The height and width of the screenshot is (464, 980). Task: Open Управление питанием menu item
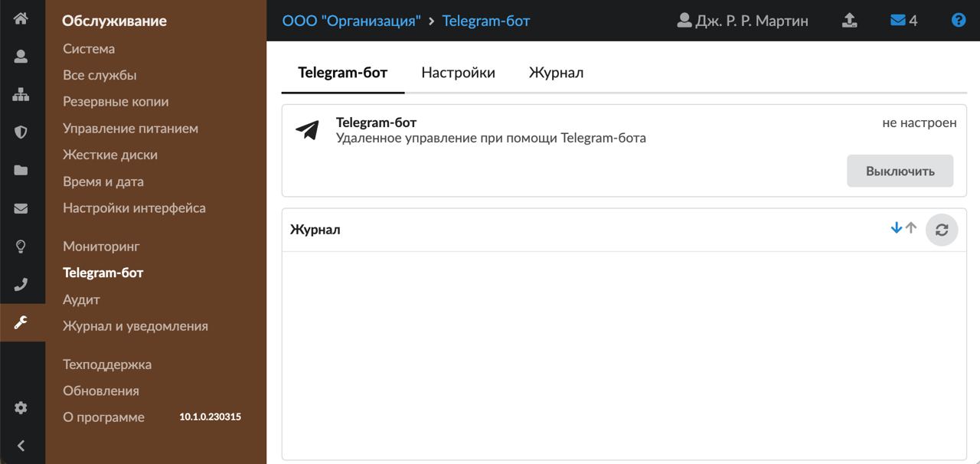click(130, 129)
